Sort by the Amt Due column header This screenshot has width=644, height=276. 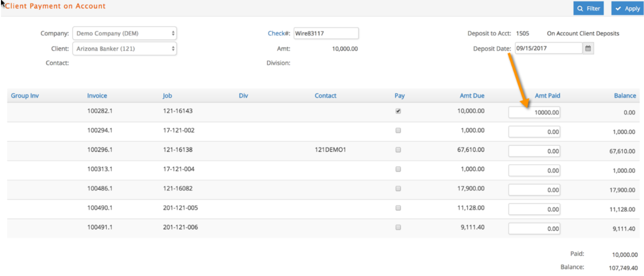[472, 96]
